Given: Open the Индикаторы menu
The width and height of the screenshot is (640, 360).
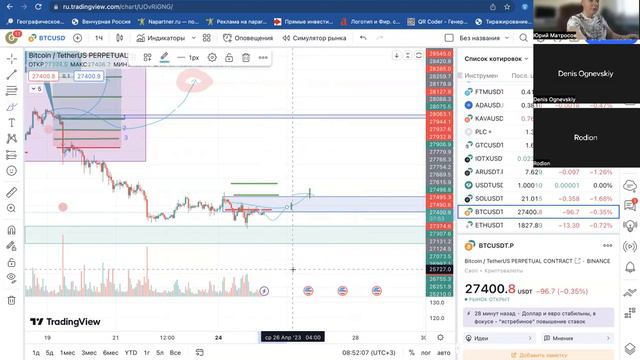Looking at the screenshot, I should pyautogui.click(x=160, y=38).
